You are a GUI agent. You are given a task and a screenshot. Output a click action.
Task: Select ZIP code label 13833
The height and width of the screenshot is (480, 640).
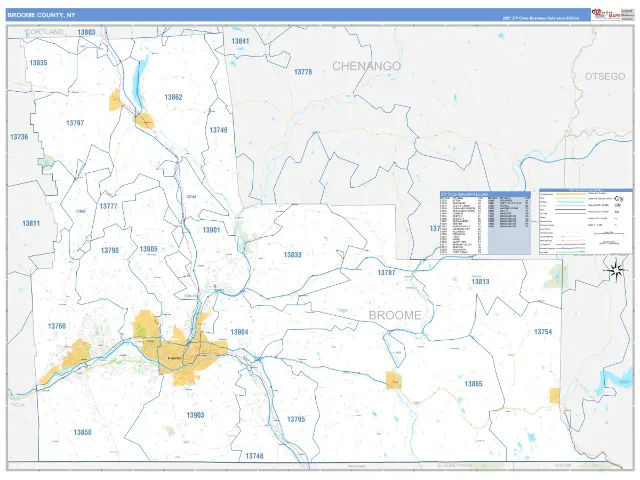click(292, 255)
